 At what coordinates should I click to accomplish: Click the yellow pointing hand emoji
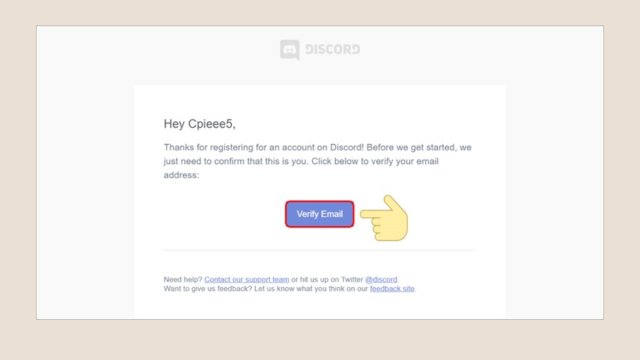pyautogui.click(x=384, y=218)
